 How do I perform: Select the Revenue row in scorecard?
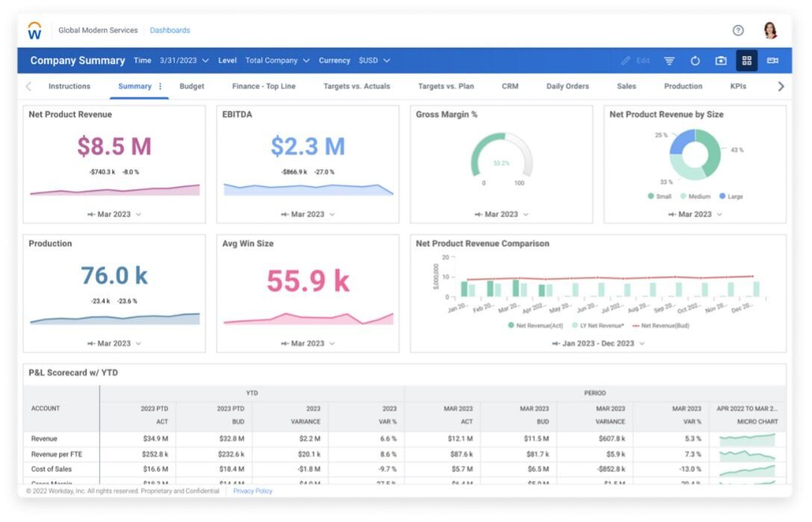coord(404,440)
